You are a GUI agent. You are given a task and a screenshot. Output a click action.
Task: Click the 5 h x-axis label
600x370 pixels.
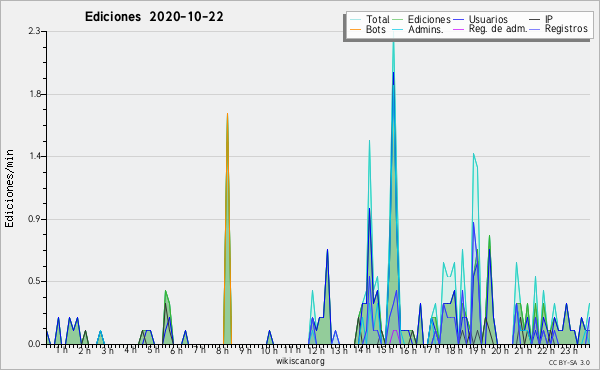[x=153, y=350]
